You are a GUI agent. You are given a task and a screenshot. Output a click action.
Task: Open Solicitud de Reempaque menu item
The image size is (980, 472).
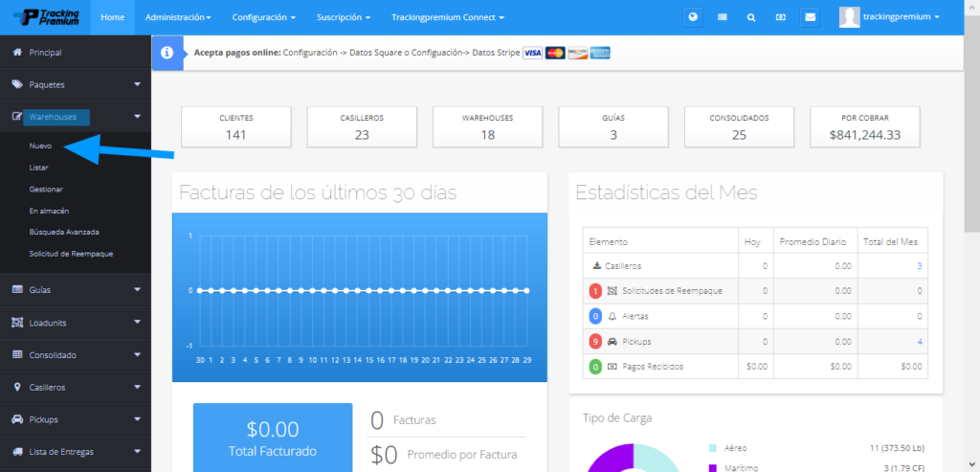(x=71, y=254)
